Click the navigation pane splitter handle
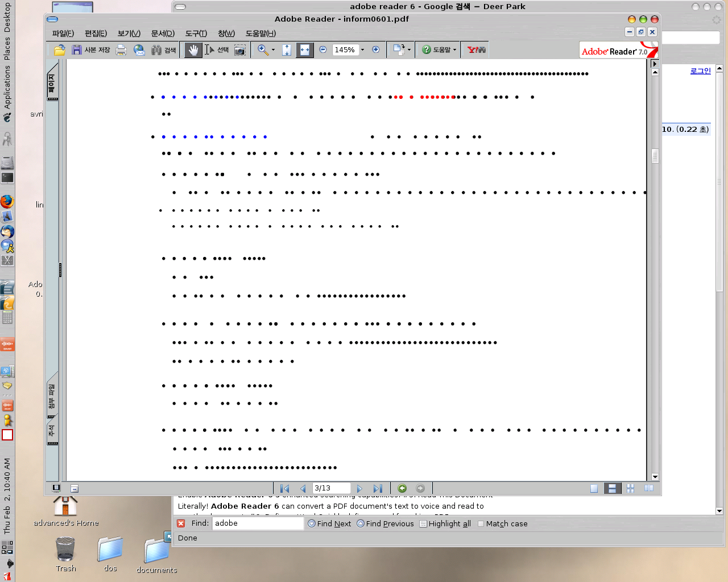The image size is (728, 582). (x=60, y=270)
